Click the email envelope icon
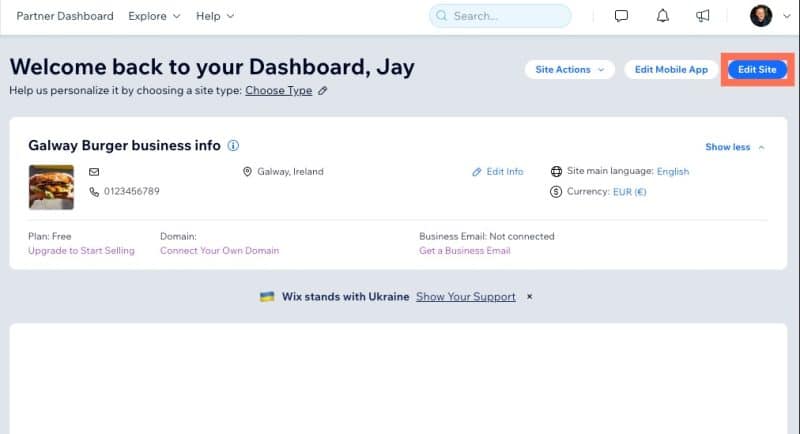This screenshot has height=434, width=800. 94,172
